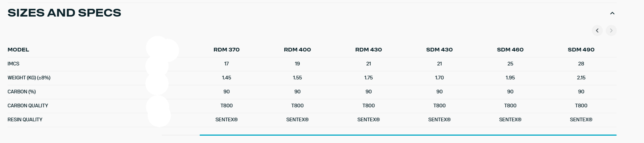The image size is (644, 143).
Task: Click the CARBON (%) row label
Action: (x=22, y=92)
